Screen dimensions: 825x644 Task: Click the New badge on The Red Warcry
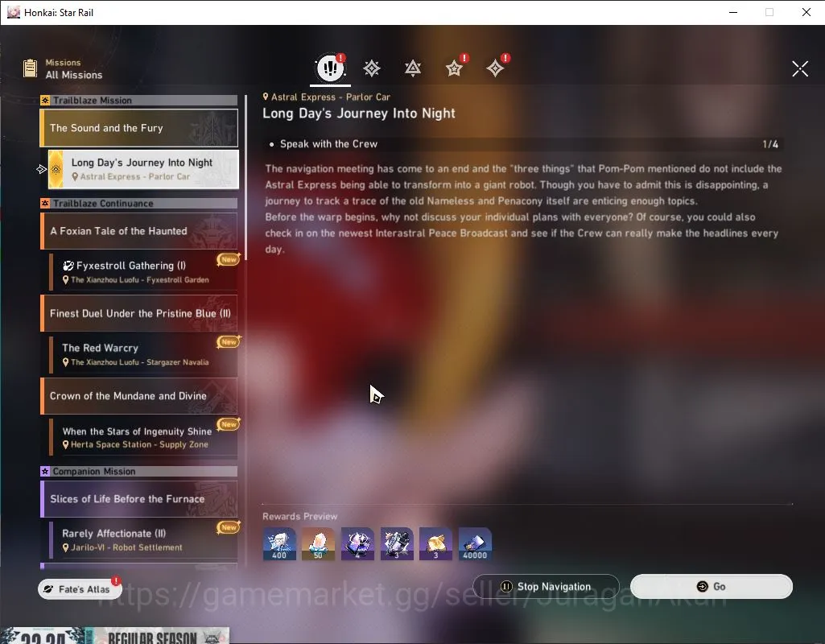coord(229,342)
